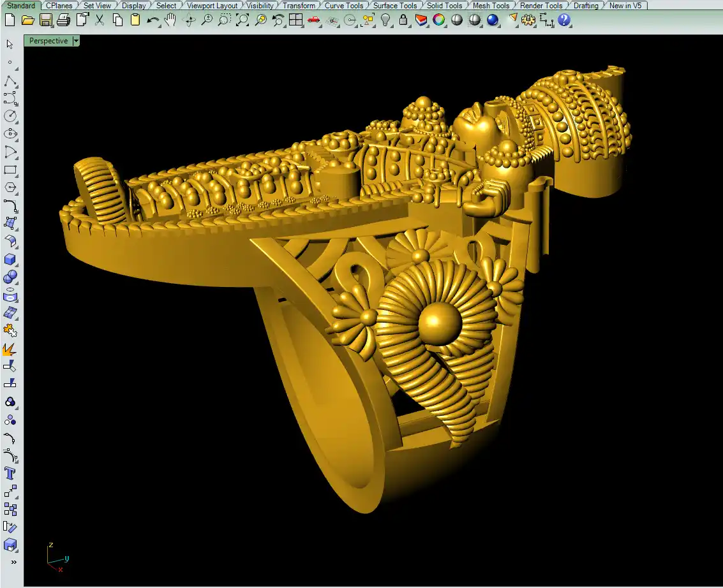The width and height of the screenshot is (723, 588).
Task: Undo the last action
Action: pyautogui.click(x=153, y=20)
